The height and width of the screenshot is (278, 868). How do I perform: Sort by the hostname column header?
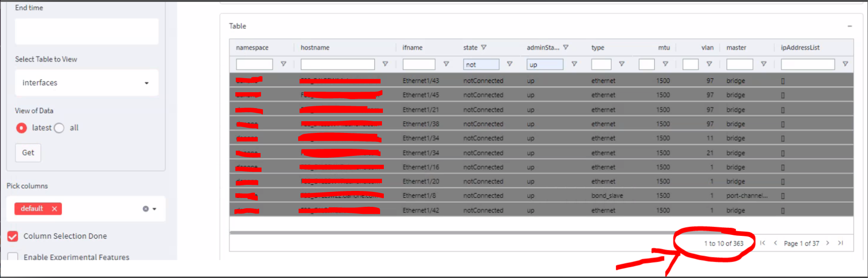tap(315, 48)
